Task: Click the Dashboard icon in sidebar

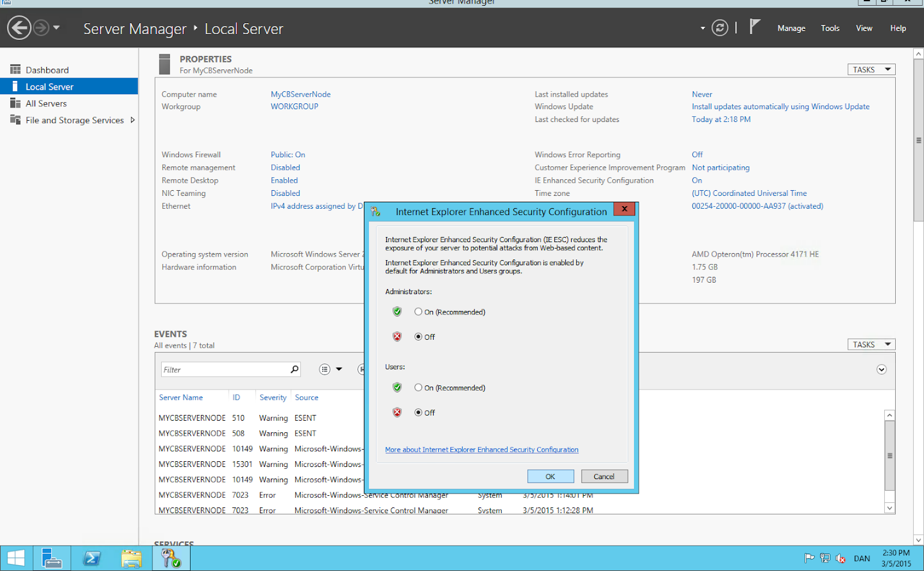Action: (x=15, y=69)
